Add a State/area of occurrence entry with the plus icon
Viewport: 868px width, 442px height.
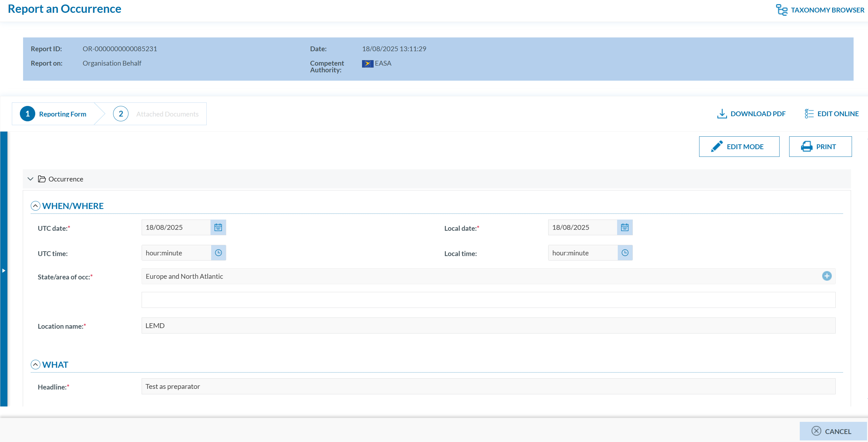click(x=826, y=276)
